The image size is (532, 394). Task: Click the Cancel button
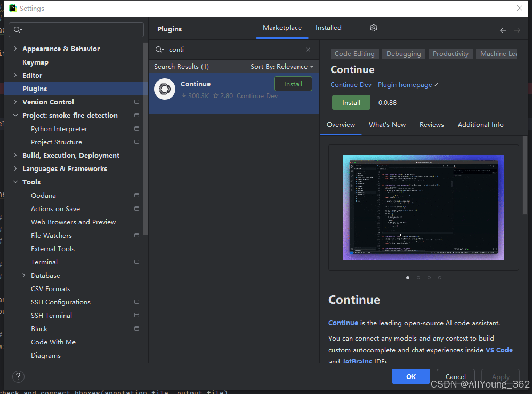(x=455, y=376)
